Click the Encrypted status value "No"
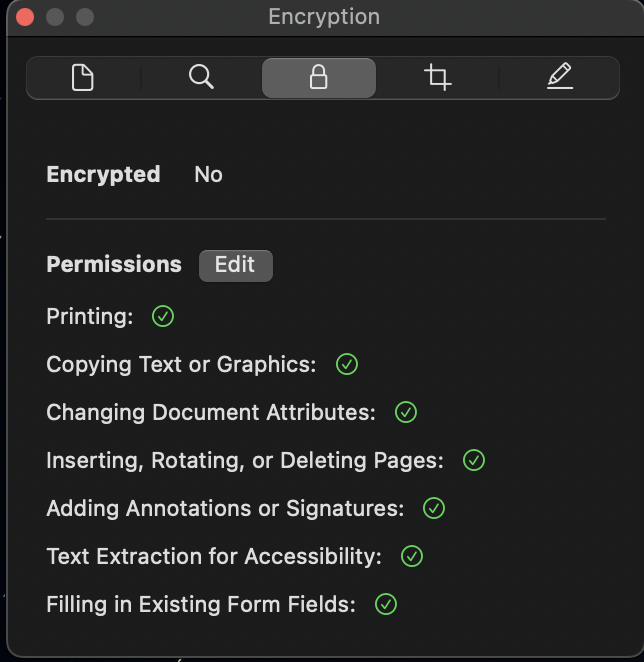644x662 pixels. click(x=208, y=175)
